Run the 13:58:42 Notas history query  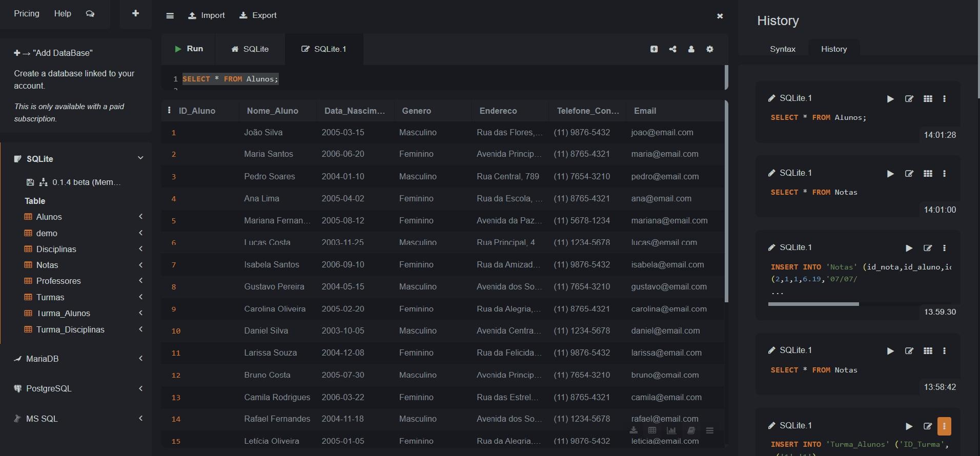pos(890,351)
